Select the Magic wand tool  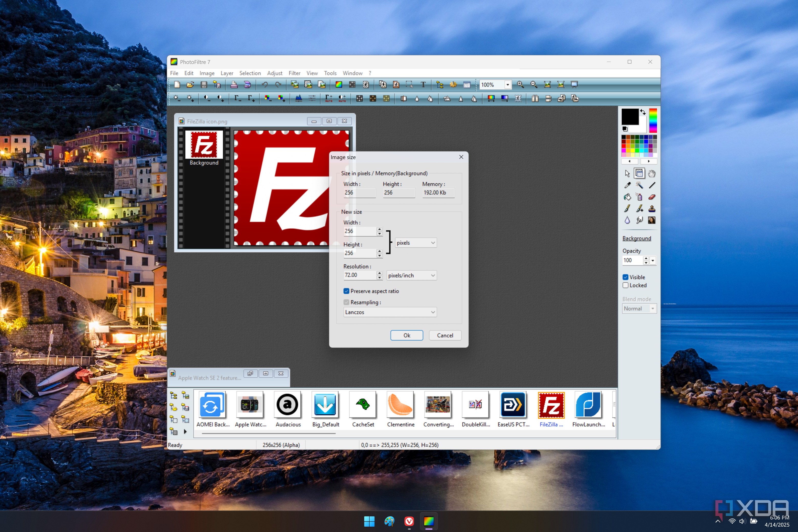click(639, 185)
